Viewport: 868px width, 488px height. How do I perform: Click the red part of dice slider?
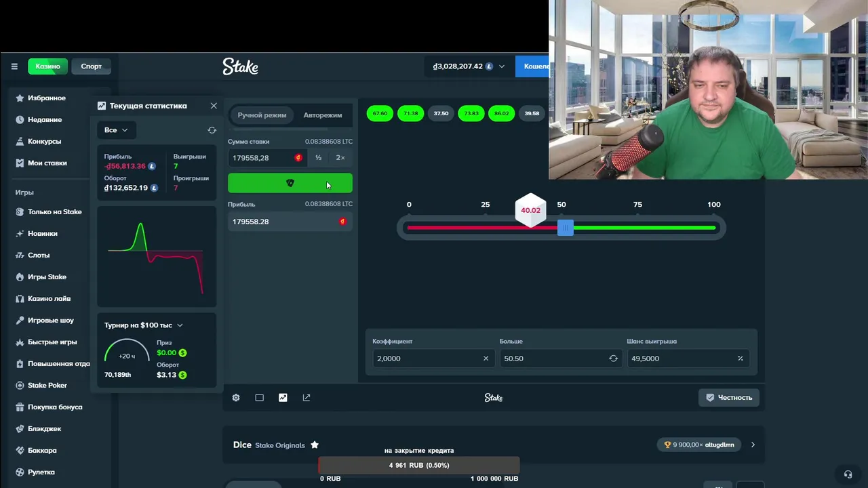click(481, 228)
